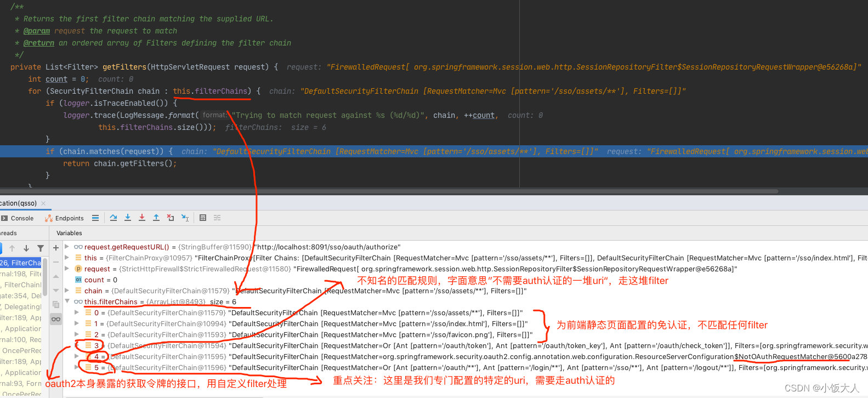
Task: Collapse the this.filterChains watch node
Action: (67, 302)
